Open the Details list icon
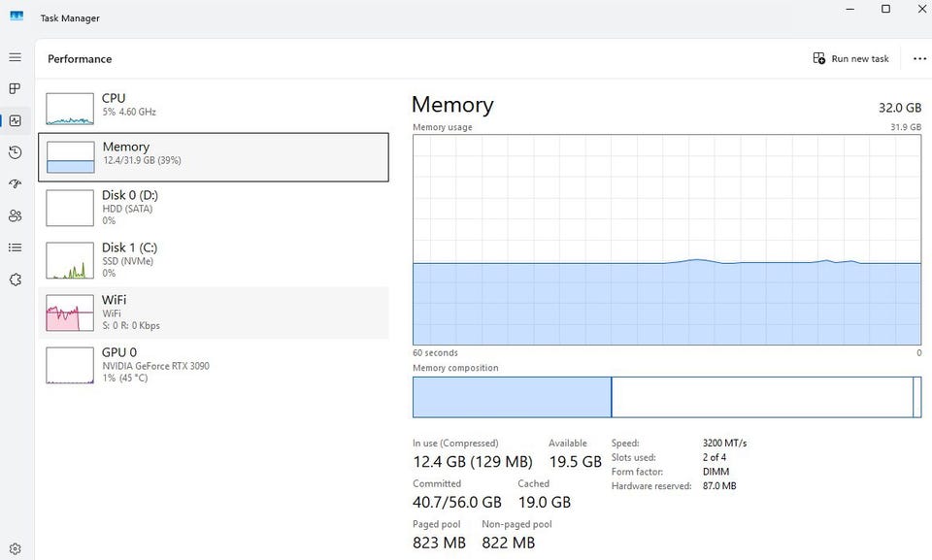 (15, 247)
